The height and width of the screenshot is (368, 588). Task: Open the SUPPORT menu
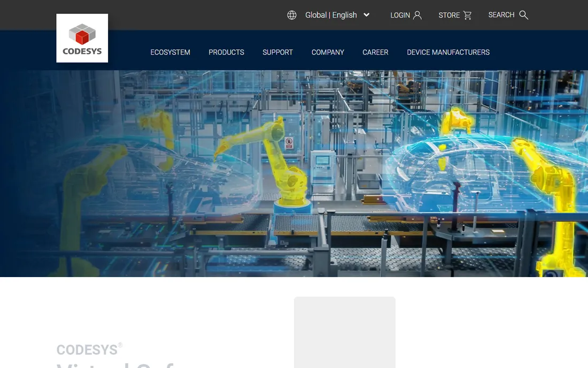277,52
